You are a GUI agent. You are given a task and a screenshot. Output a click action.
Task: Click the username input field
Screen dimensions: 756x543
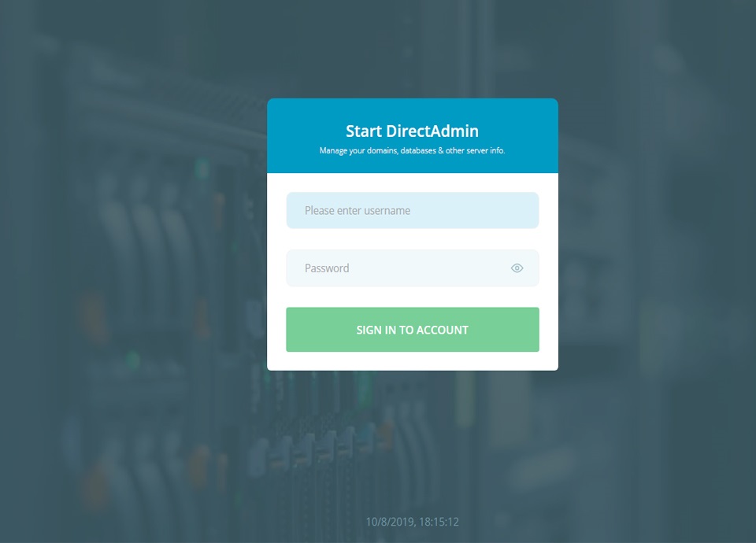(x=412, y=211)
